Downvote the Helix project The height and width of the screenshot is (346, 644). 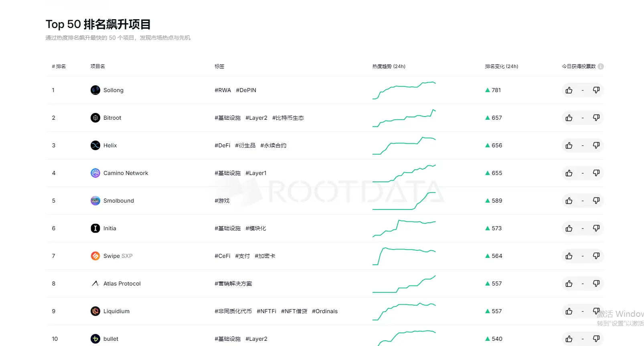click(x=596, y=145)
